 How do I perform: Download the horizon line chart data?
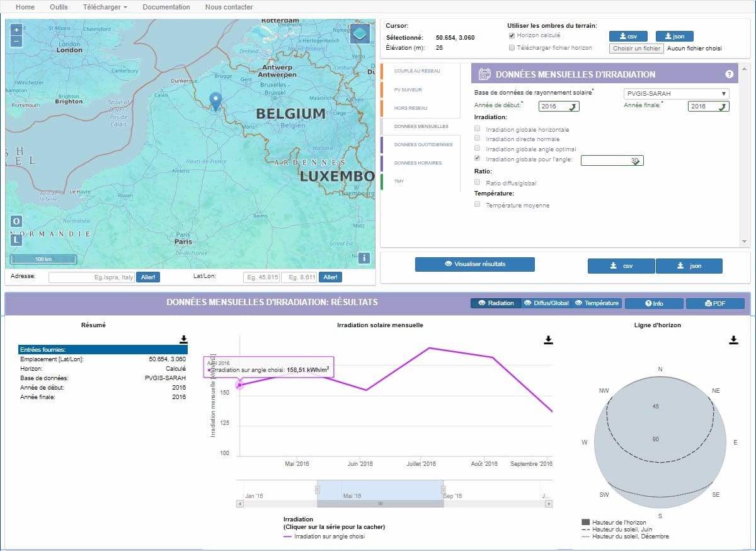tap(733, 340)
